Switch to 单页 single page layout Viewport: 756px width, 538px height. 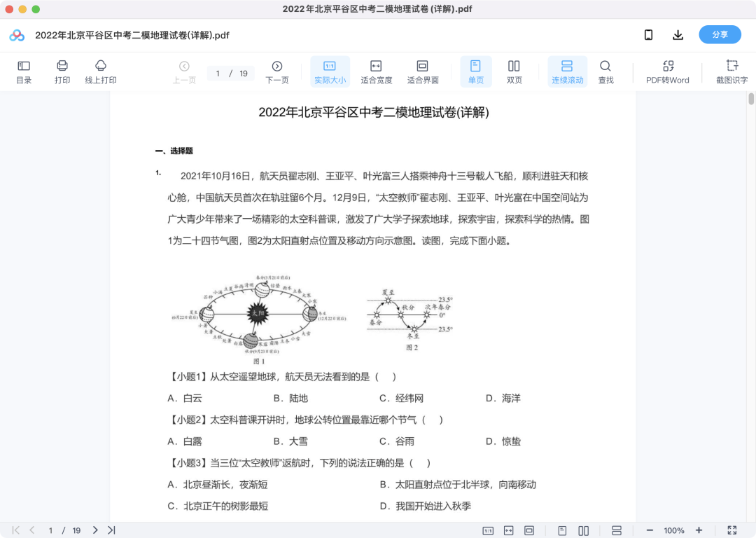tap(476, 72)
